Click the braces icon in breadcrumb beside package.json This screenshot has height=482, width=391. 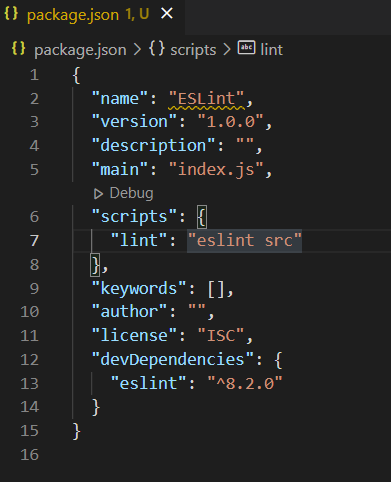(x=18, y=49)
